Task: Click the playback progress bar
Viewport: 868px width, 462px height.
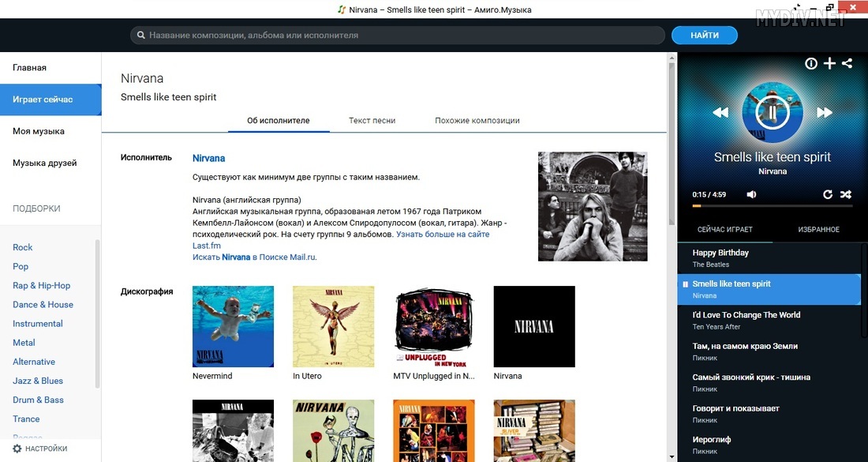Action: [773, 206]
